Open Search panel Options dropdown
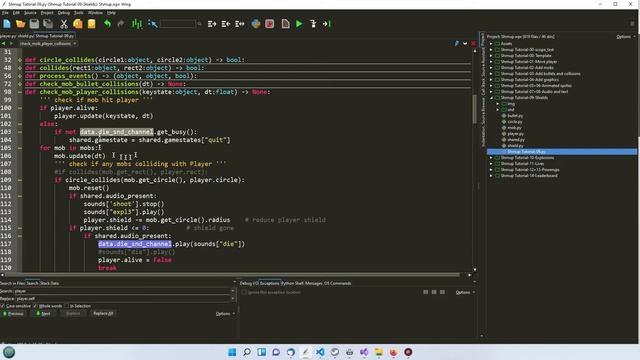Viewport: 640px width, 360px height. point(225,313)
